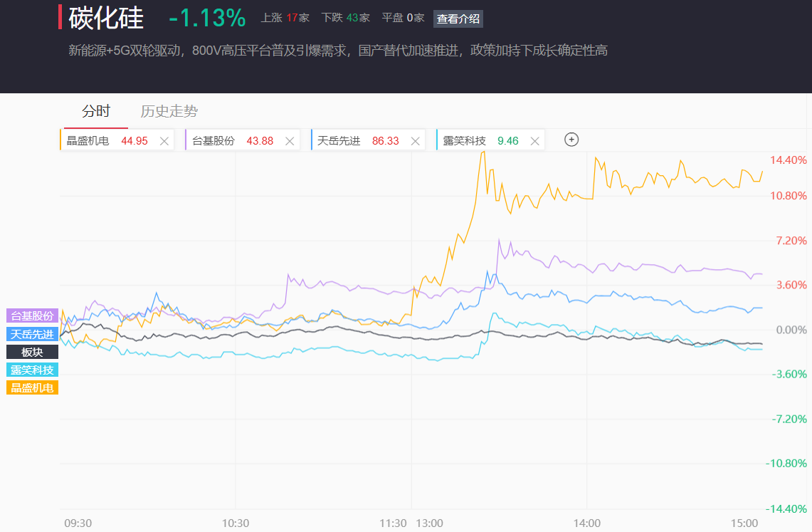Toggle the dark 板块 legend label
The image size is (812, 532).
point(32,352)
